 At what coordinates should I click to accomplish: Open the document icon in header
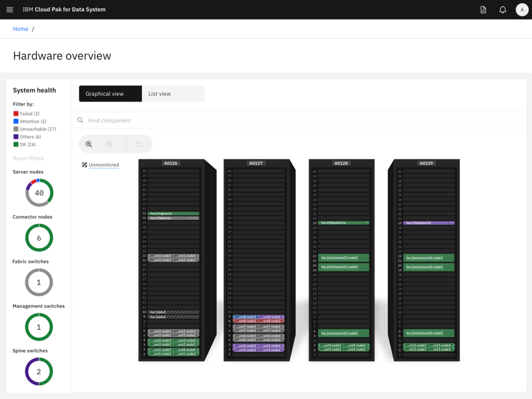(483, 10)
